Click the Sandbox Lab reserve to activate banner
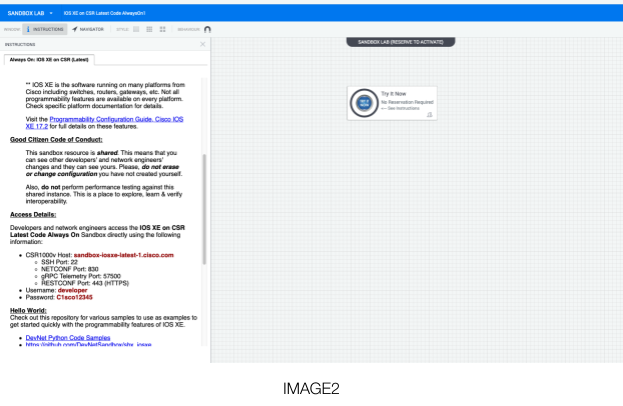623x406 pixels. 400,42
